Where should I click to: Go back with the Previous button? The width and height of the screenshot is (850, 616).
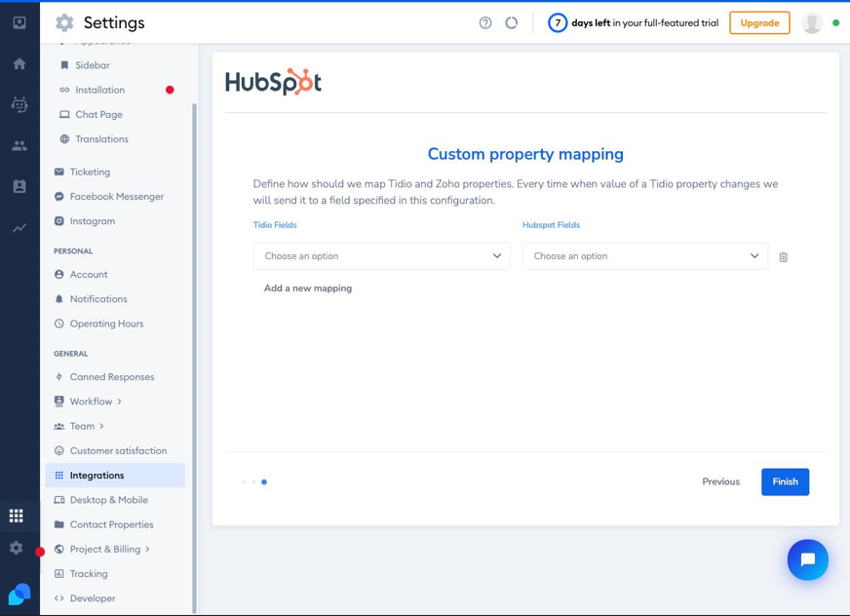[720, 481]
